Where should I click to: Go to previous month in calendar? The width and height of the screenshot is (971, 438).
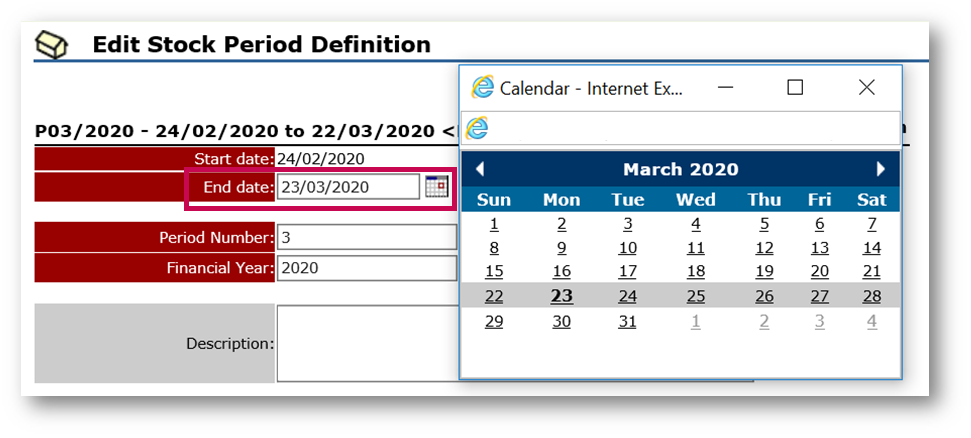click(x=480, y=169)
